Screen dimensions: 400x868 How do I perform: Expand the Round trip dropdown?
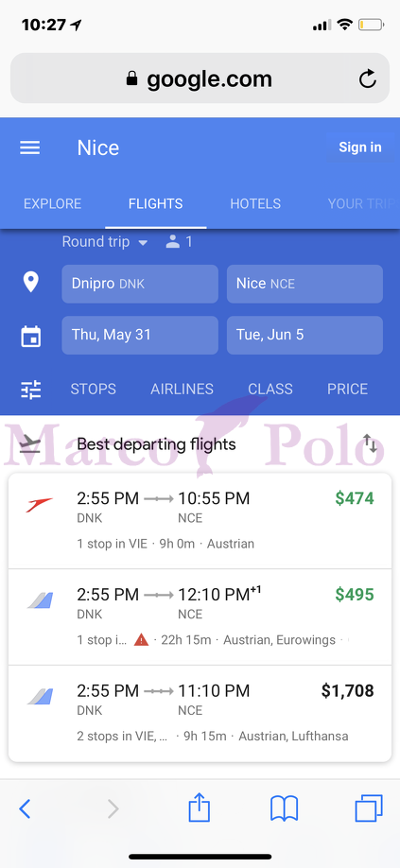point(105,242)
